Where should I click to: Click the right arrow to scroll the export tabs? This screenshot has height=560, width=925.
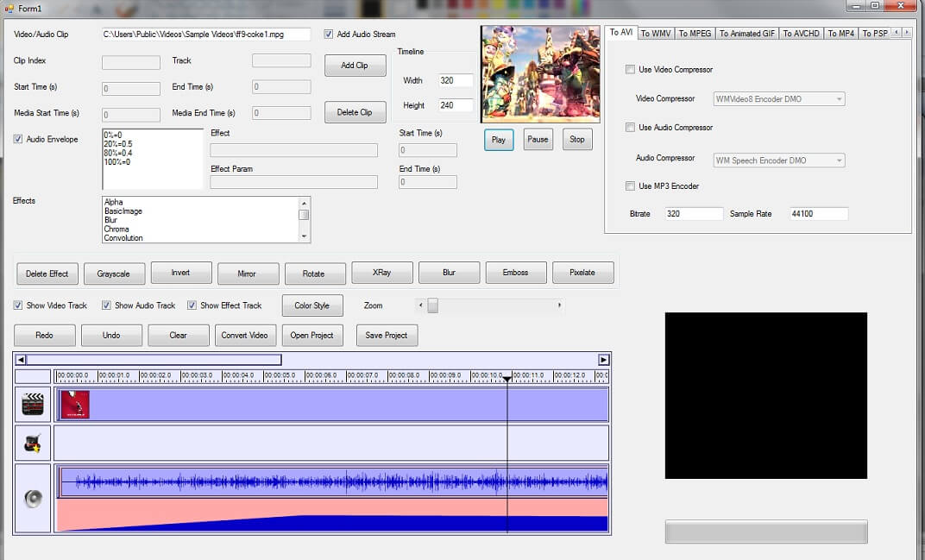coord(906,33)
